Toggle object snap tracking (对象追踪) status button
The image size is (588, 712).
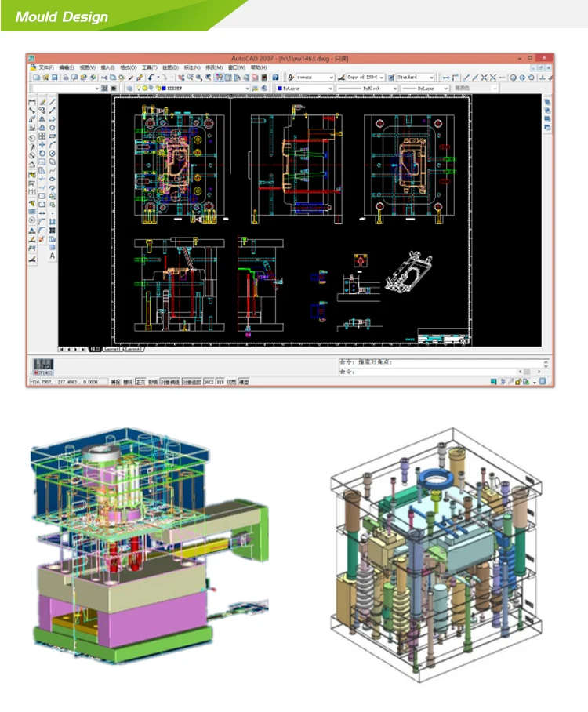point(192,382)
